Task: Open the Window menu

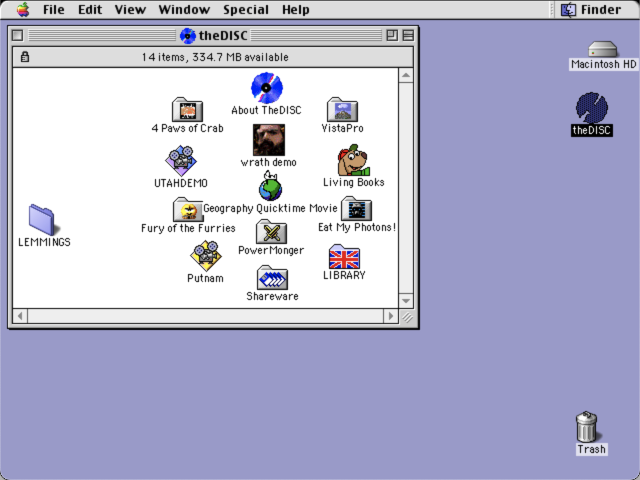Action: point(184,9)
